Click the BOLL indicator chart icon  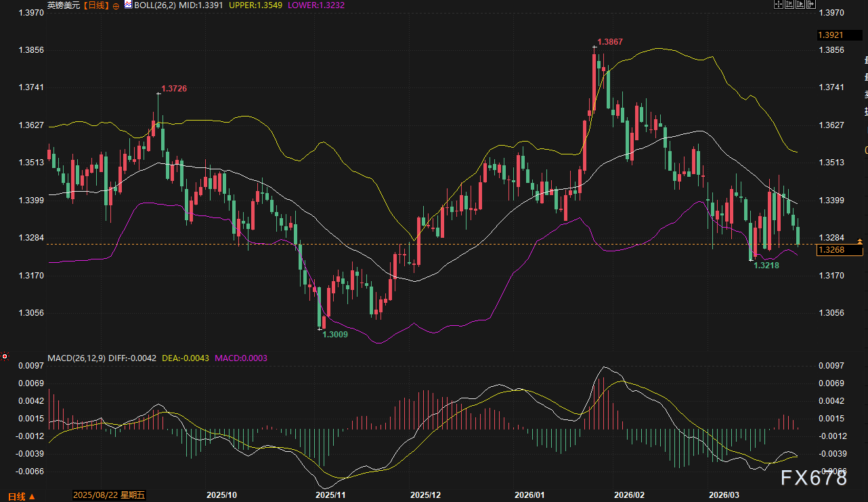point(127,5)
